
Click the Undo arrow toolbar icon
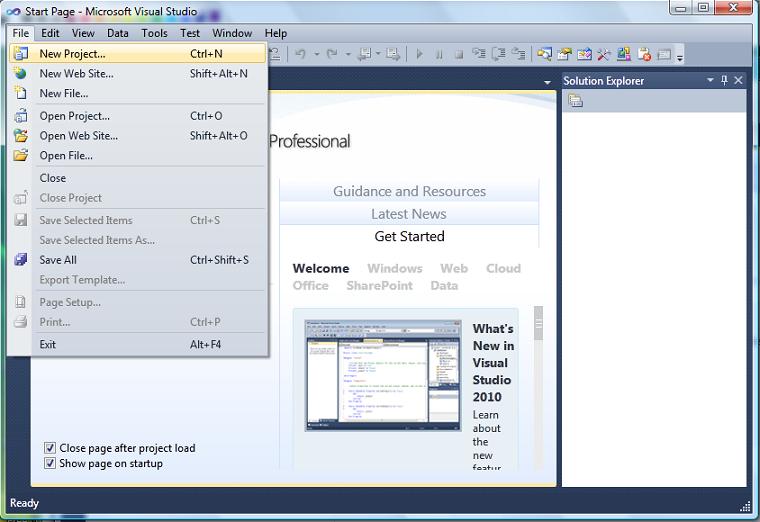(301, 54)
